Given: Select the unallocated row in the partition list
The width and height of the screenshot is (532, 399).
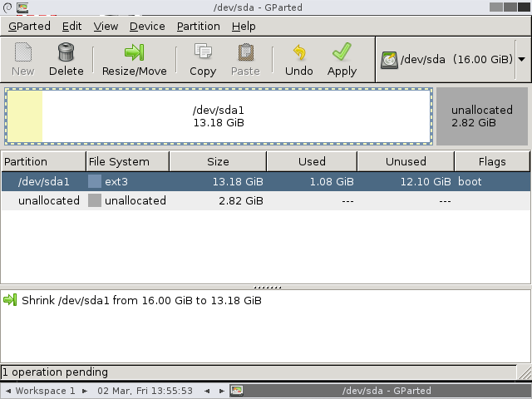Looking at the screenshot, I should [x=266, y=200].
